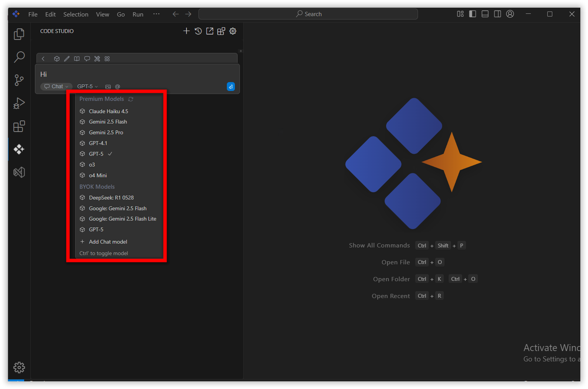Open the Extensions view
The width and height of the screenshot is (588, 389).
pos(19,126)
